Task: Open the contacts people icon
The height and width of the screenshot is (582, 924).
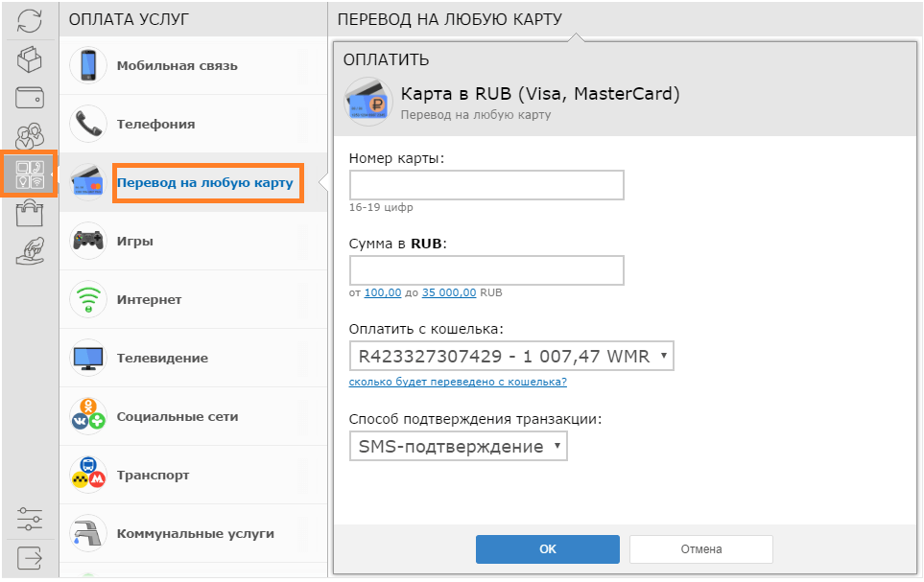Action: click(30, 136)
